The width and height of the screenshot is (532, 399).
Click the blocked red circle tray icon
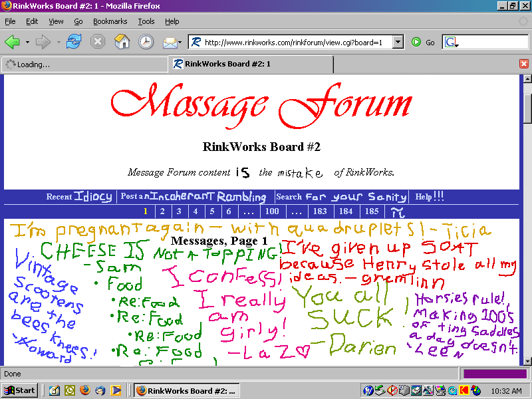point(392,391)
